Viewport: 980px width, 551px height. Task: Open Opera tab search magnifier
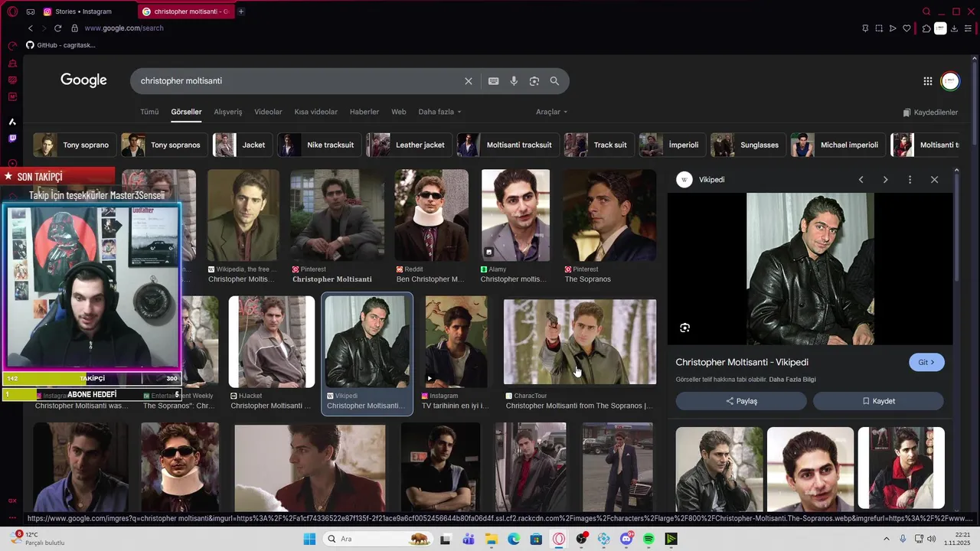tap(926, 11)
